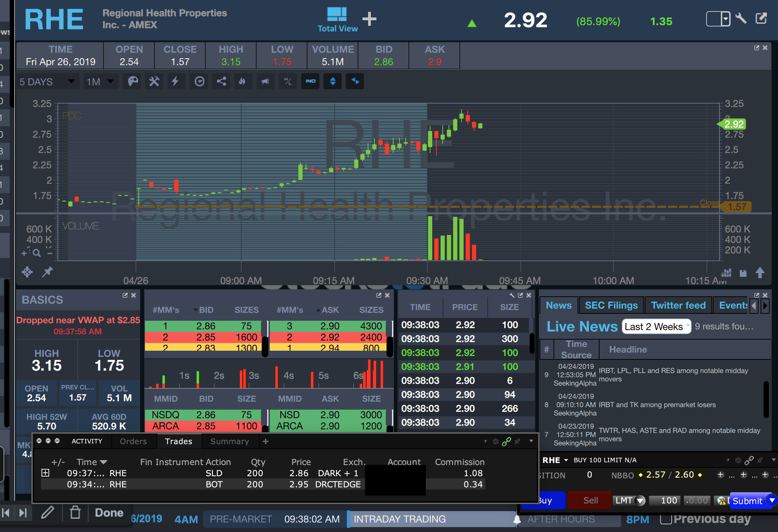
Task: Click the flame icon in chart toolbar
Action: [242, 82]
